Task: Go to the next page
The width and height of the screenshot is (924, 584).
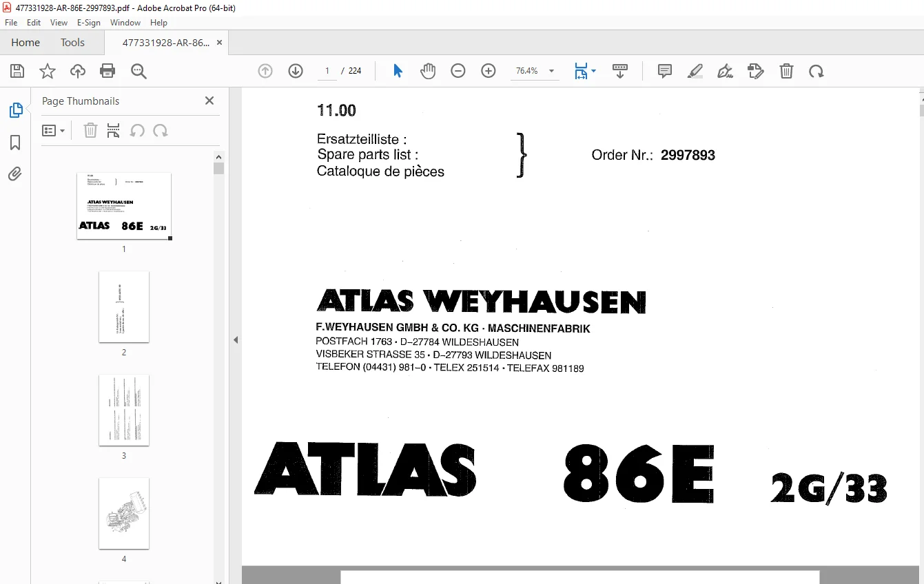Action: (x=296, y=71)
